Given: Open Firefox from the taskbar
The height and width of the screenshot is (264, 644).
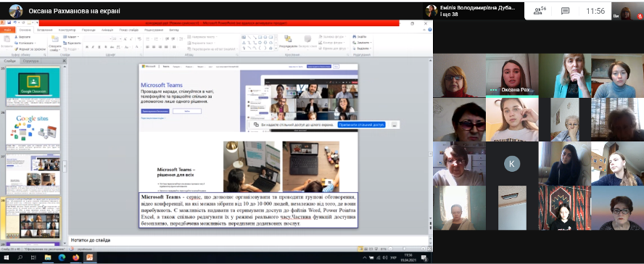Looking at the screenshot, I should coord(75,257).
